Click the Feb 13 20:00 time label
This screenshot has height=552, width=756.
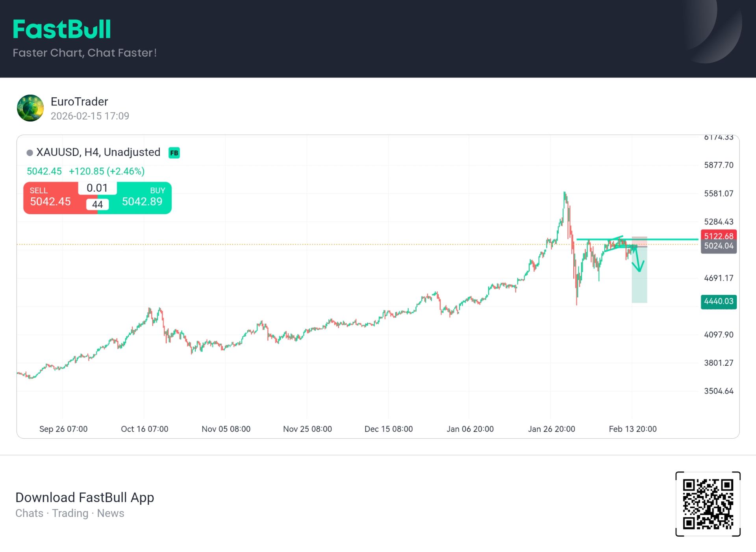pyautogui.click(x=632, y=429)
